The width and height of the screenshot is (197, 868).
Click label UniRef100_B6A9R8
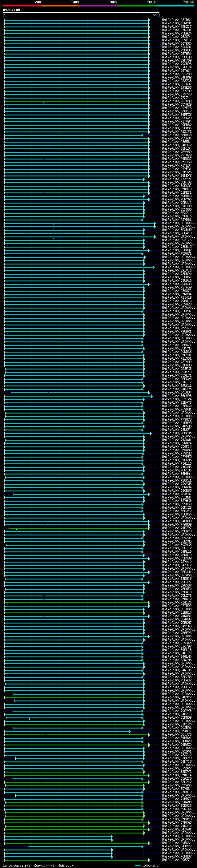176,396
